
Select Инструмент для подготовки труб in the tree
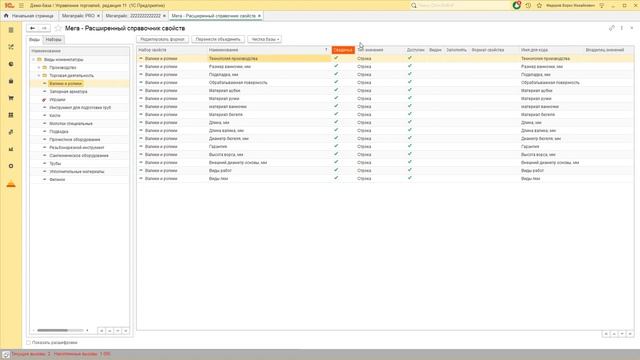click(80, 107)
